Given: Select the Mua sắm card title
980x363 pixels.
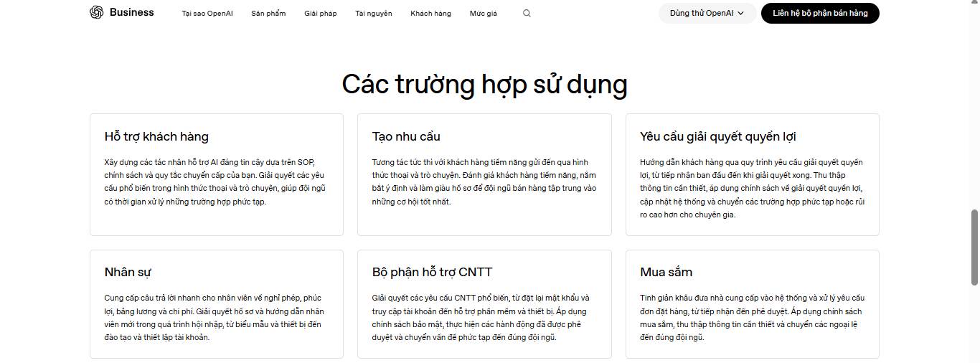Looking at the screenshot, I should click(666, 272).
